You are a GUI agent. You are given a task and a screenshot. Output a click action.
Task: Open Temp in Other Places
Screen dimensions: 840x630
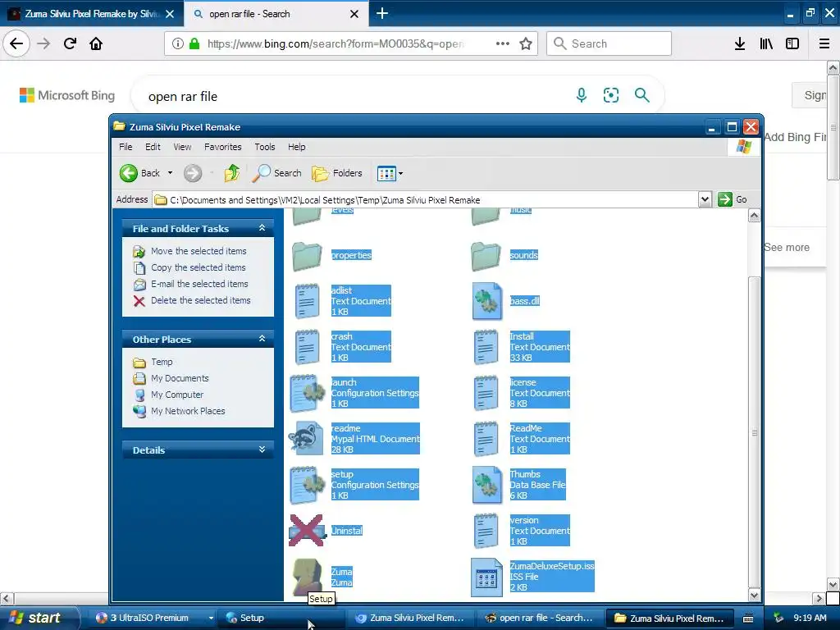click(x=162, y=362)
